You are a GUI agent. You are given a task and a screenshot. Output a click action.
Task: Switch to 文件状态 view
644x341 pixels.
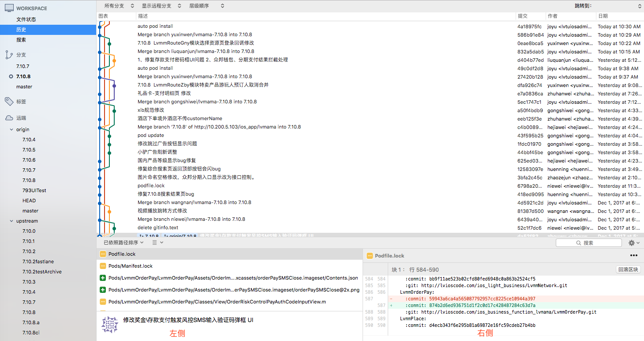(26, 19)
